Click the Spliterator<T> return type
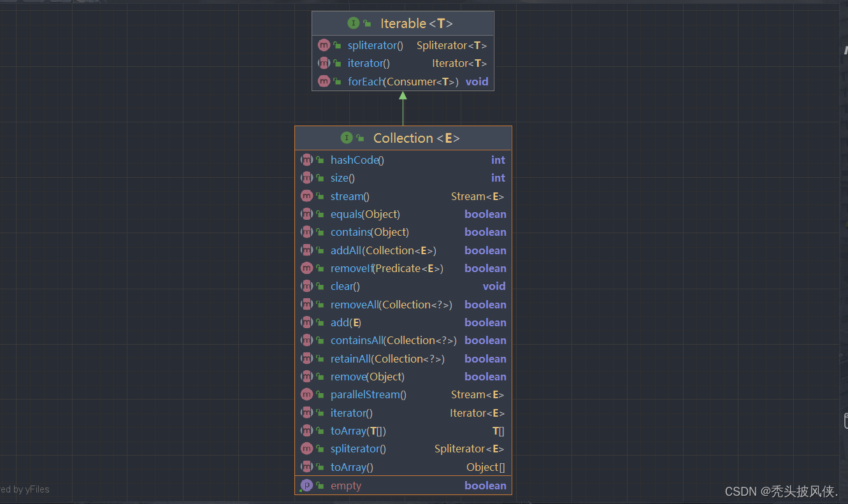This screenshot has width=848, height=504. [x=452, y=45]
